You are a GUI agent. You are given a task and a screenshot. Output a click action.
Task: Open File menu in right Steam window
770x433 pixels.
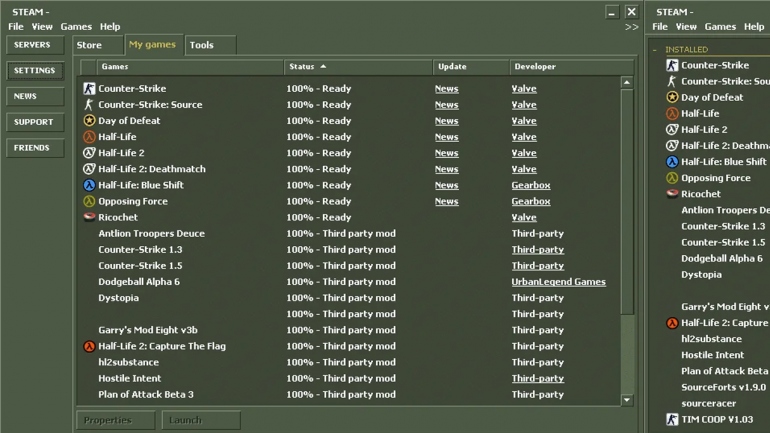660,27
